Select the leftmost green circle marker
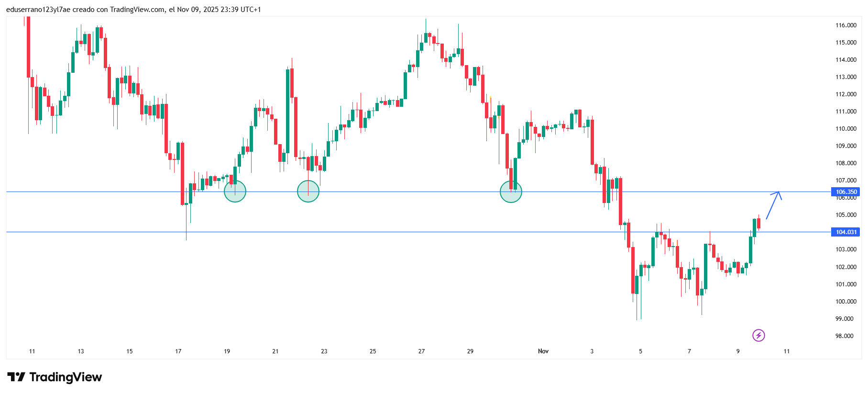The image size is (868, 395). [x=235, y=192]
